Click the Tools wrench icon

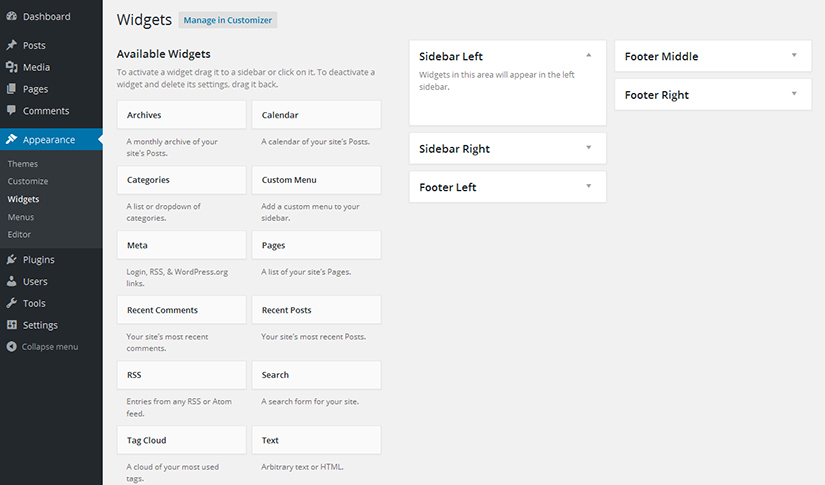12,304
